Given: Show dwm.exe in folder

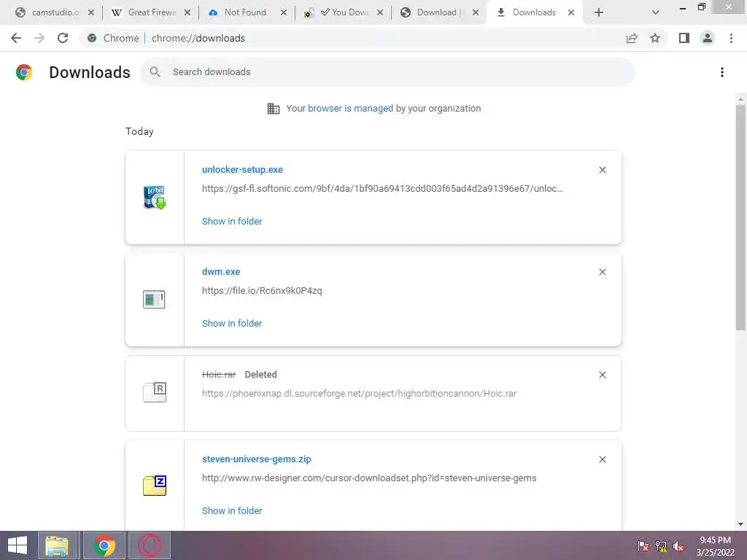Looking at the screenshot, I should click(x=232, y=323).
